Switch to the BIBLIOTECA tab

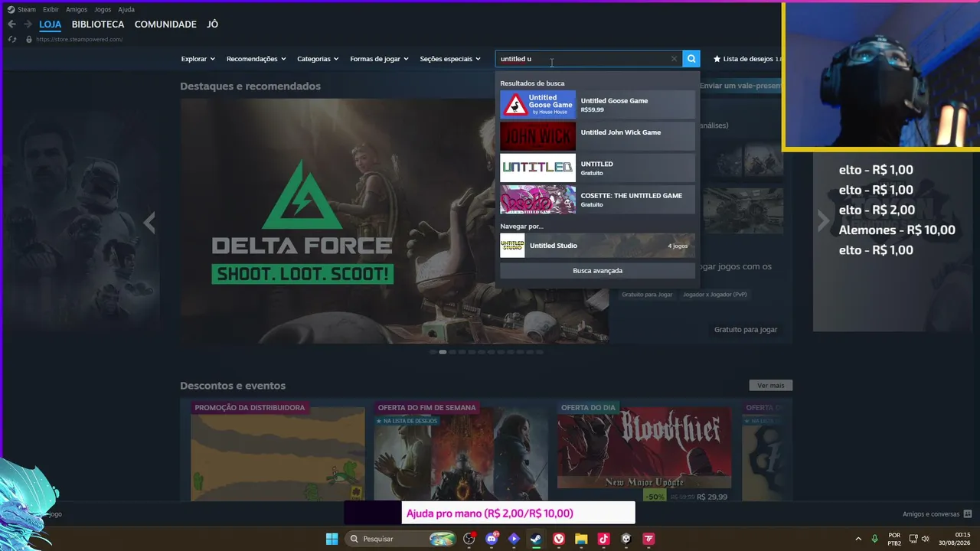tap(98, 24)
